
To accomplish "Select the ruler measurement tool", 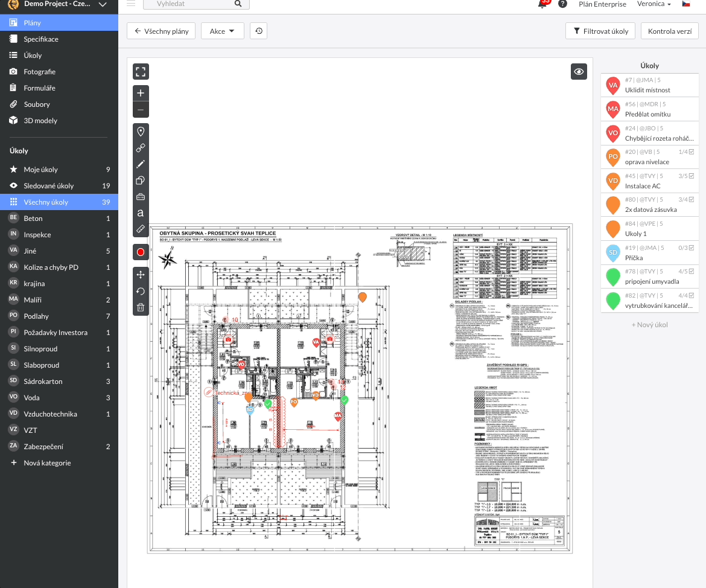I will pyautogui.click(x=141, y=229).
